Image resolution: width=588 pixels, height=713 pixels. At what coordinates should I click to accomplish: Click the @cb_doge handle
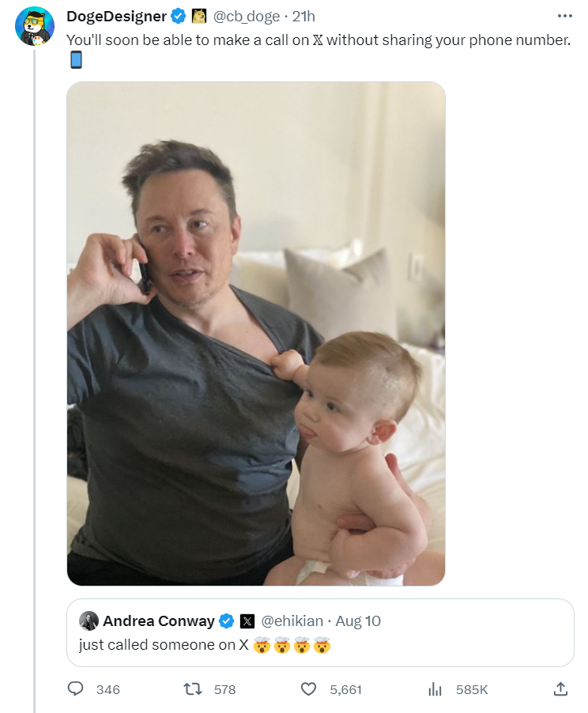tap(247, 17)
